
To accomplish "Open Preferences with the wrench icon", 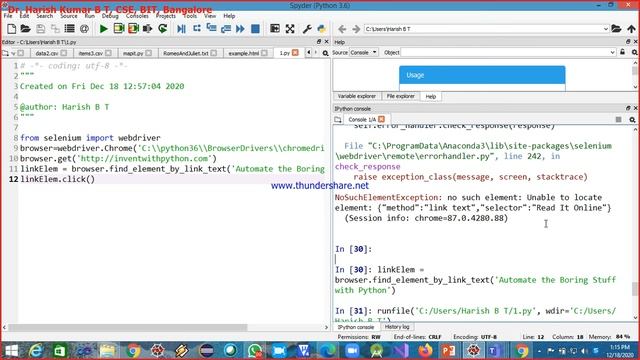I will (307, 29).
